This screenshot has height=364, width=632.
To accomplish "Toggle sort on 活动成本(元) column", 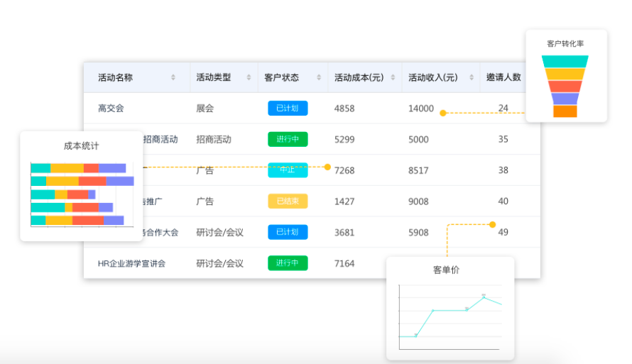I will 393,77.
